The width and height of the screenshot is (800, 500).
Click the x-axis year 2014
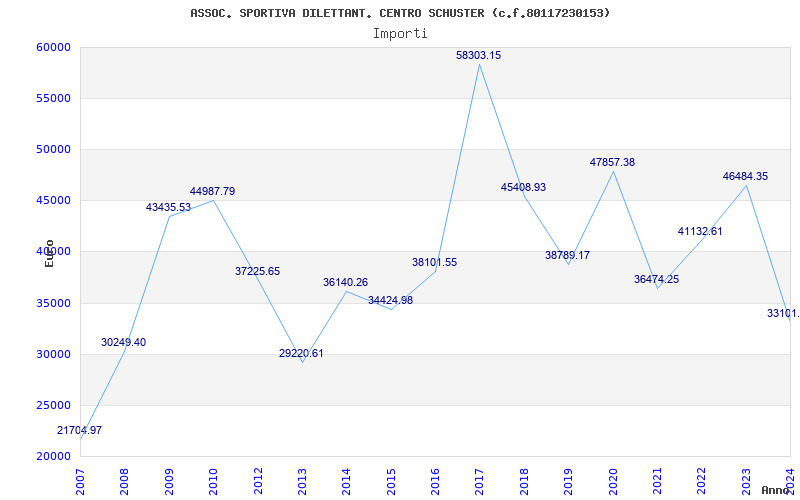pyautogui.click(x=346, y=481)
